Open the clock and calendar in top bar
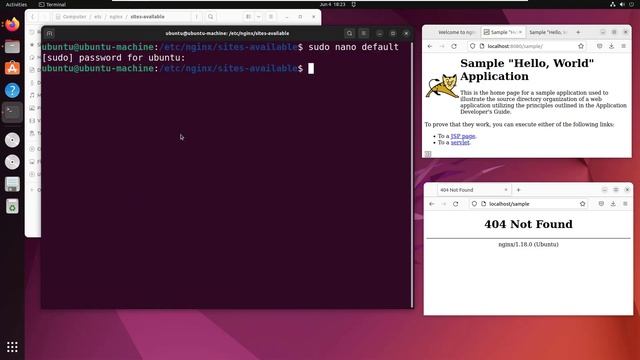Image resolution: width=640 pixels, height=360 pixels. click(x=333, y=4)
